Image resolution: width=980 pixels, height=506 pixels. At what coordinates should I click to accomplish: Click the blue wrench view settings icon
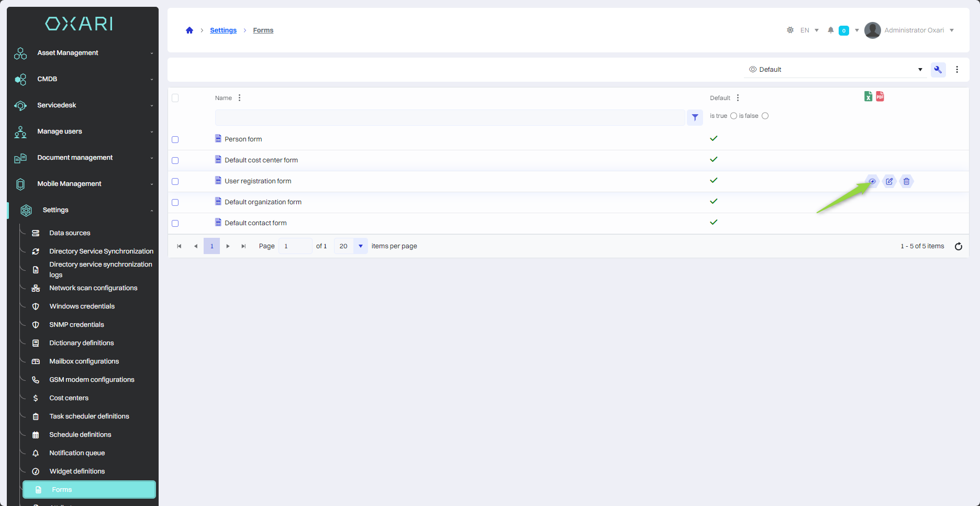click(x=938, y=70)
